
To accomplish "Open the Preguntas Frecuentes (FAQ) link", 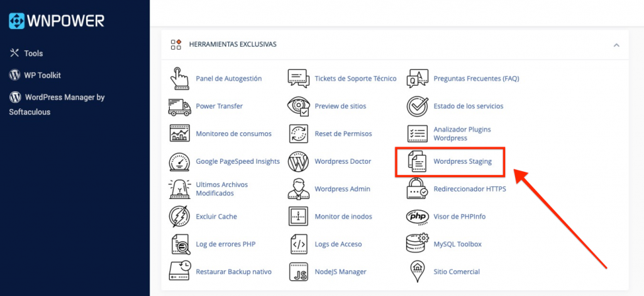I will (477, 79).
